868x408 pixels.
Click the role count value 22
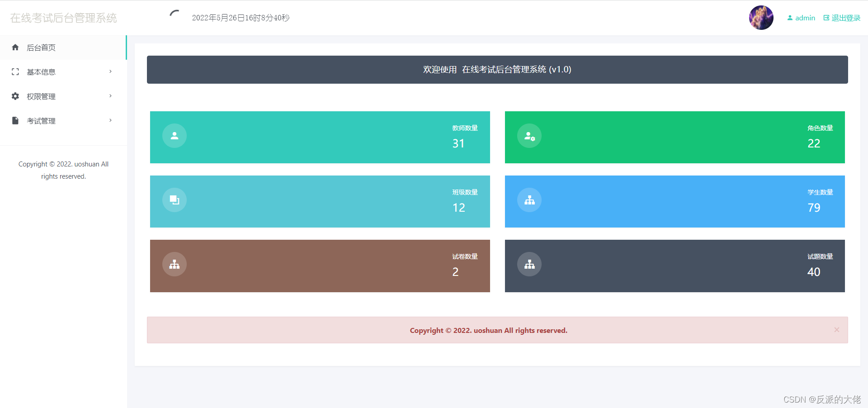click(x=814, y=143)
